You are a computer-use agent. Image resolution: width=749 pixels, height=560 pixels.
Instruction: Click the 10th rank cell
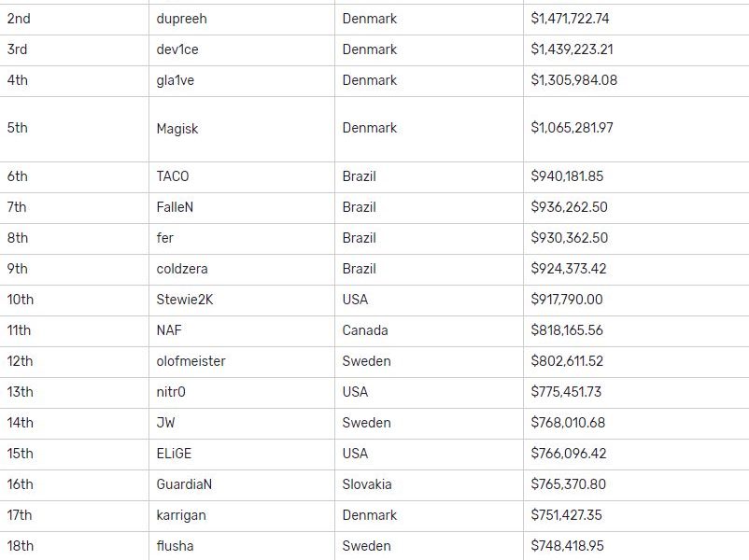[x=21, y=300]
